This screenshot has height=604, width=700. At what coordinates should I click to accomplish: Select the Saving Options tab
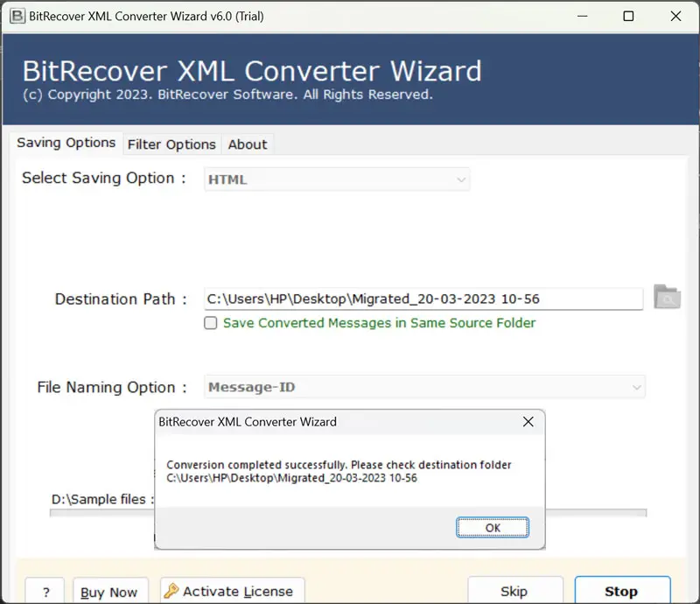(66, 143)
